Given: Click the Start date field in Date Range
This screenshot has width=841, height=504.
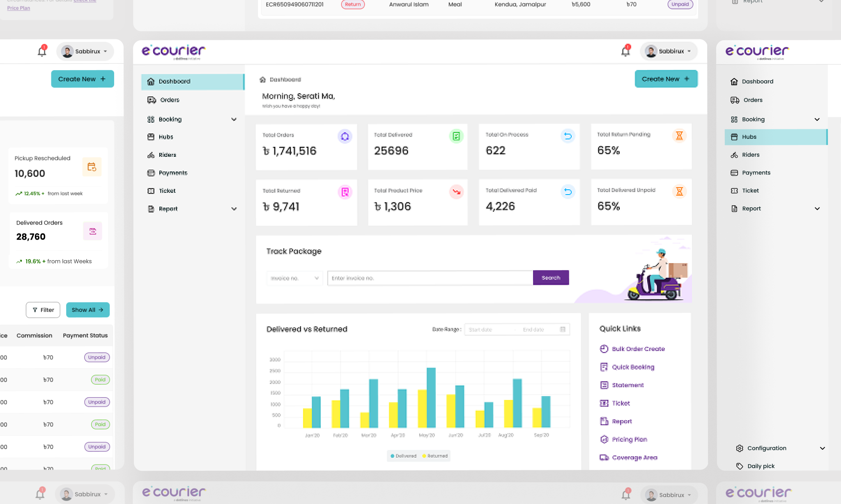Looking at the screenshot, I should (x=489, y=329).
